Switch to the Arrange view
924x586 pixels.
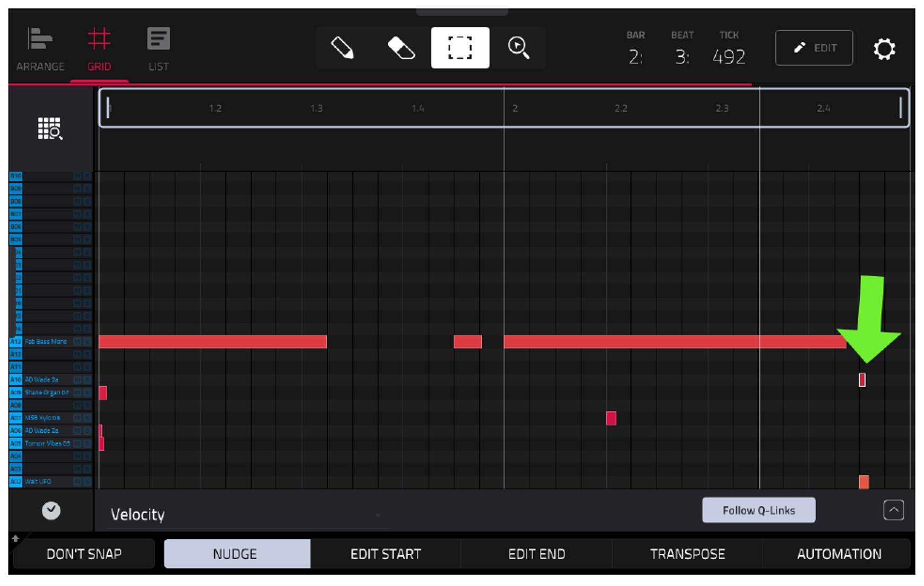click(x=40, y=50)
